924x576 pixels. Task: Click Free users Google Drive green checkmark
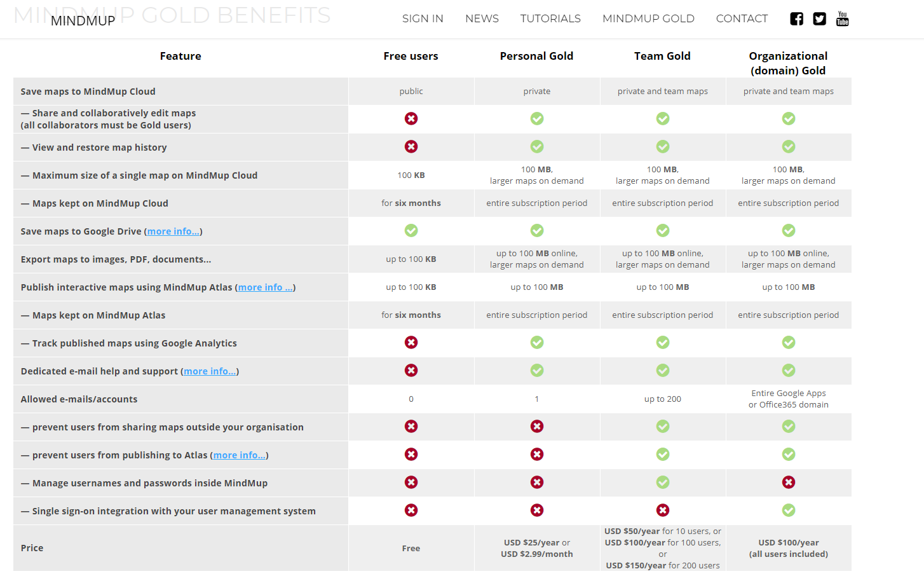[411, 231]
